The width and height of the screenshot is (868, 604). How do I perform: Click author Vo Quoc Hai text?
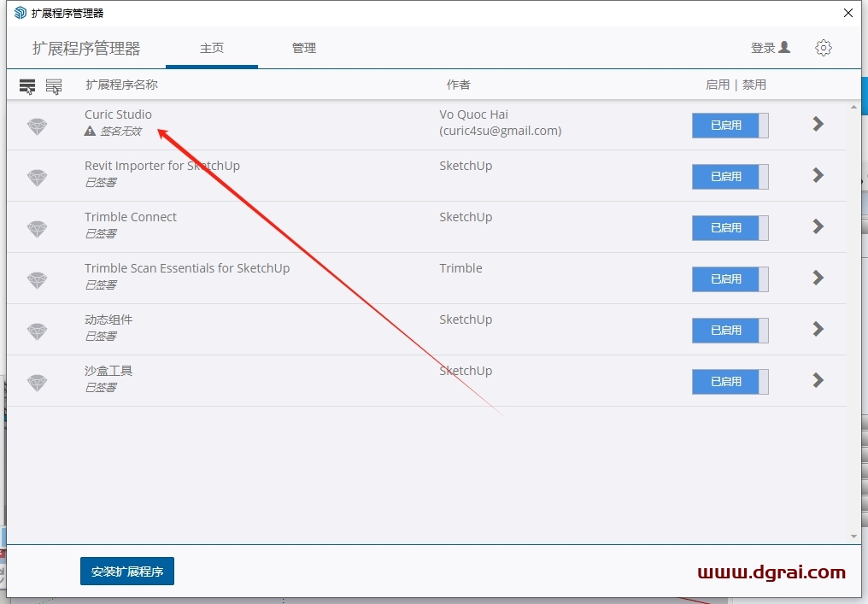[x=474, y=114]
